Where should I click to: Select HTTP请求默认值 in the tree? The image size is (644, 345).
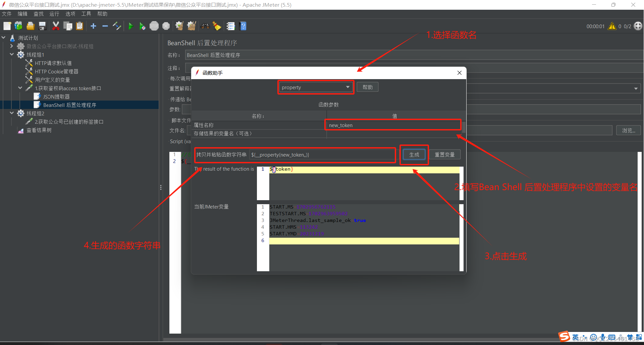(x=53, y=63)
